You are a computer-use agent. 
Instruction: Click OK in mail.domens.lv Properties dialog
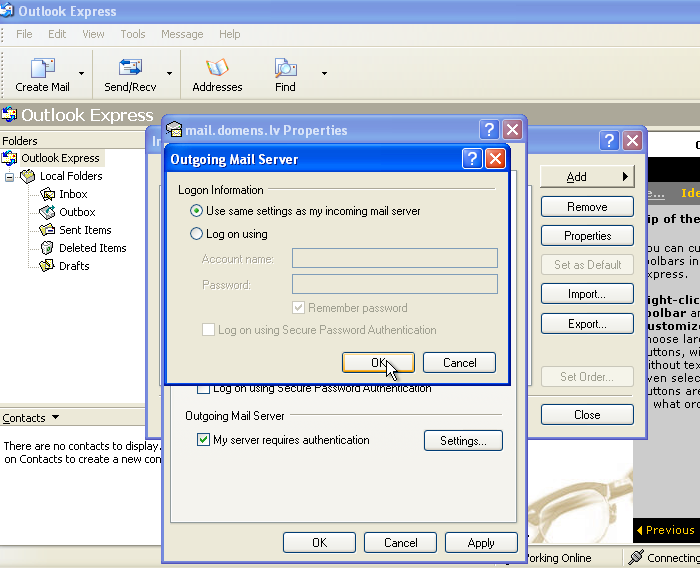[319, 543]
